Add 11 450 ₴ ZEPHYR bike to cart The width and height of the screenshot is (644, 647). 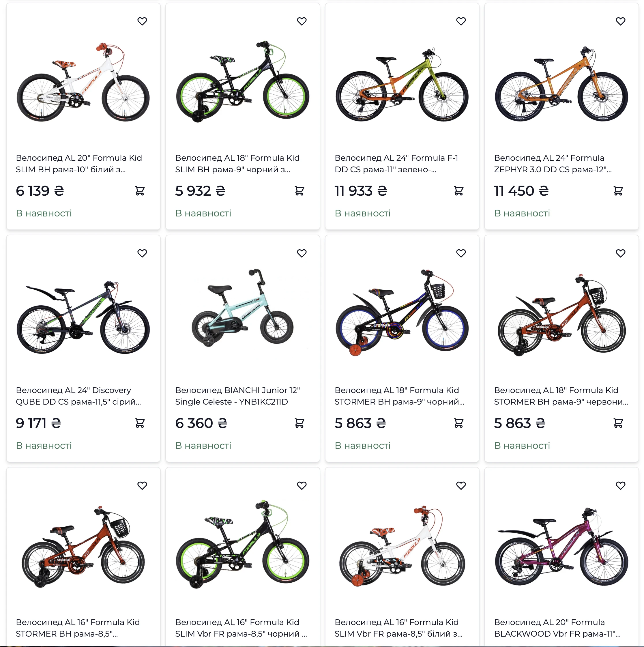coord(618,190)
